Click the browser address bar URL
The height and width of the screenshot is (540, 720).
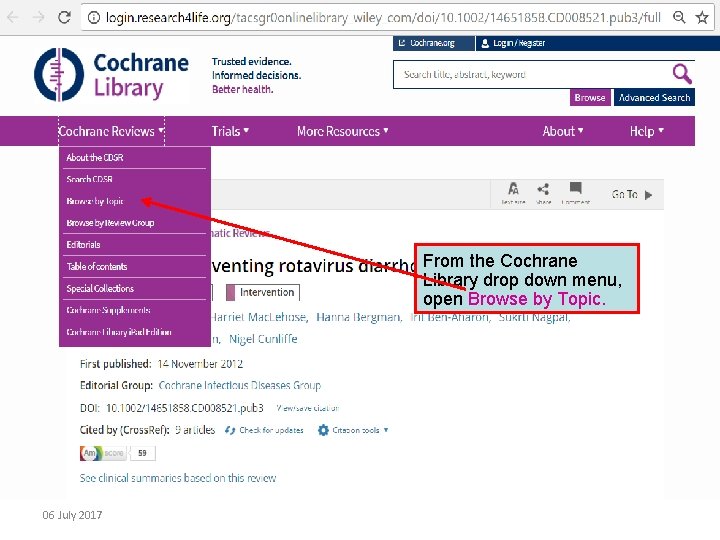click(x=383, y=18)
